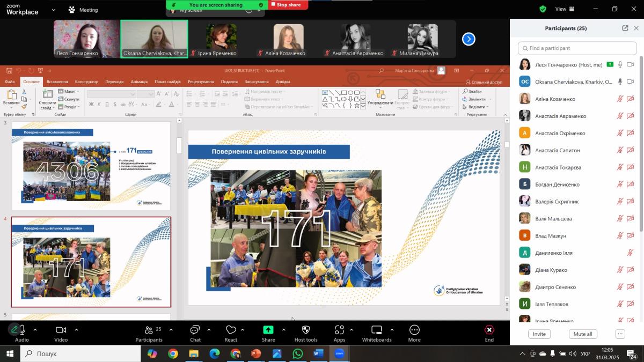Switch to the Вставлення ribbon tab
Viewport: 644px width, 362px height.
(57, 82)
